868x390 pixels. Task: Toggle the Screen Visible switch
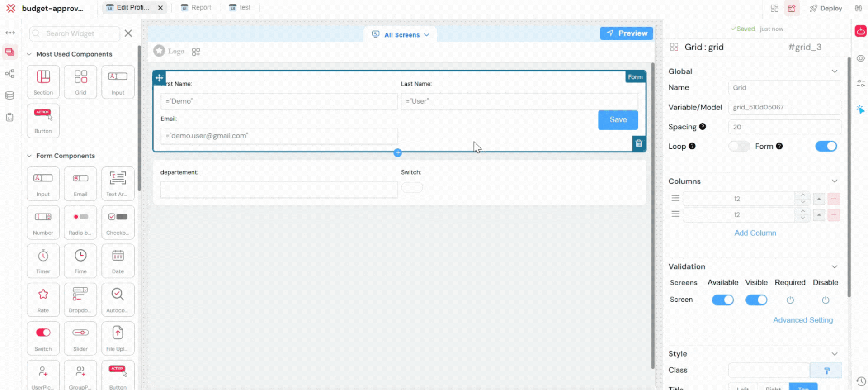pyautogui.click(x=756, y=300)
